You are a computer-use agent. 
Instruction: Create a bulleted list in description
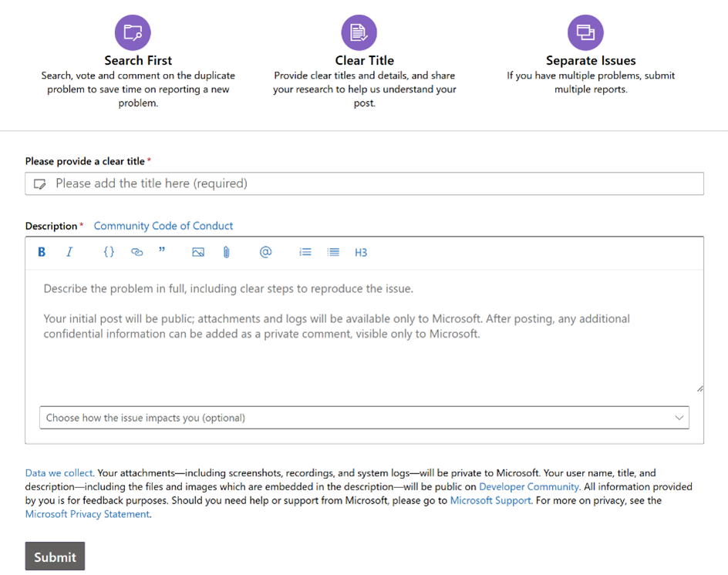(333, 252)
